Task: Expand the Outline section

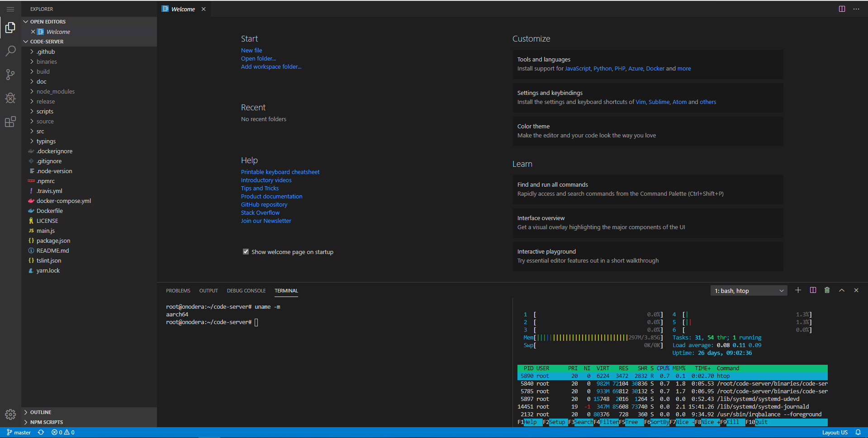Action: pyautogui.click(x=89, y=412)
